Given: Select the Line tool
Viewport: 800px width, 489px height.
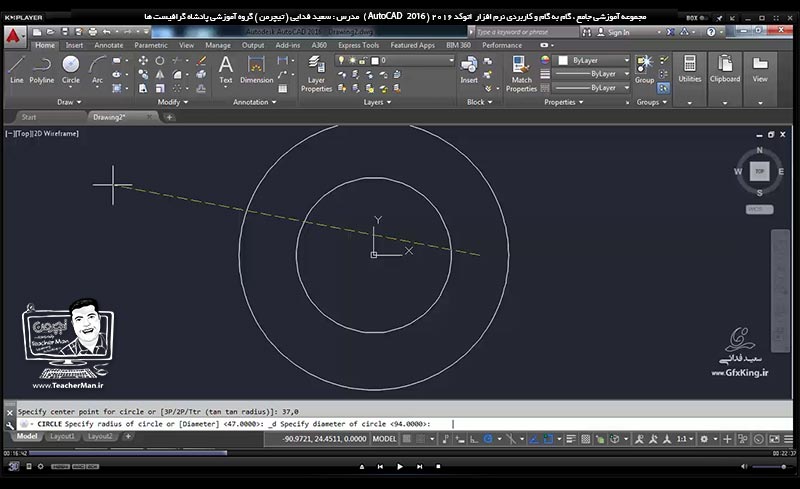Looking at the screenshot, I should click(x=16, y=70).
